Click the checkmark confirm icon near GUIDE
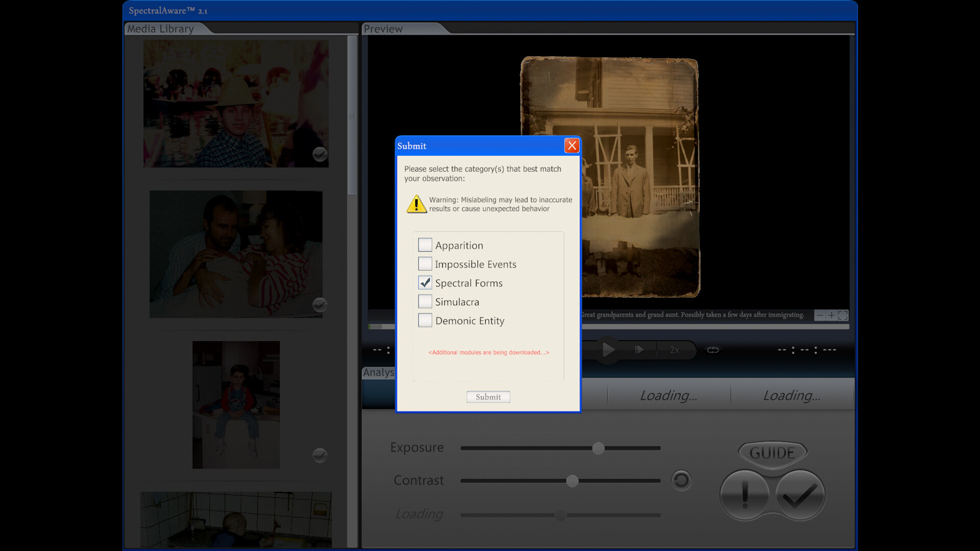Screen dimensions: 980x551 800,494
